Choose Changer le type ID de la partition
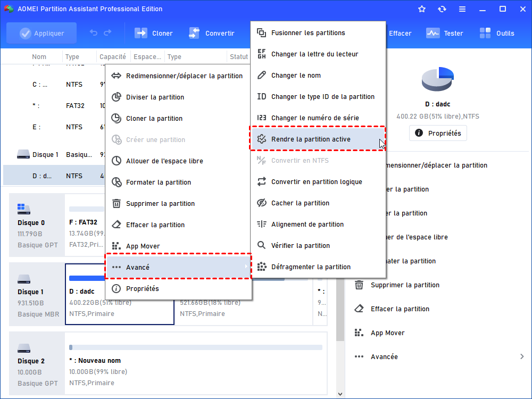 318,97
